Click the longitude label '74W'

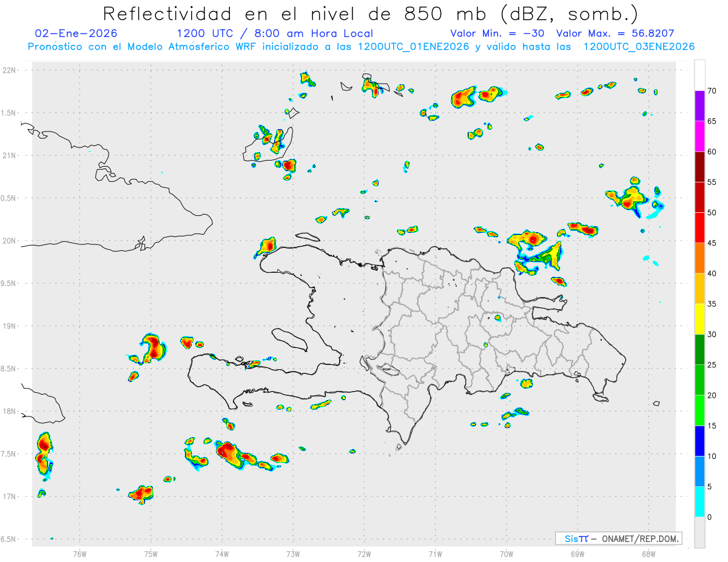click(x=222, y=554)
